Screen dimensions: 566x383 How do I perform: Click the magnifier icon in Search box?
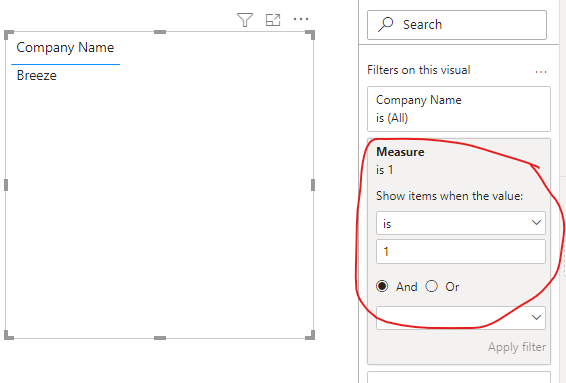(386, 25)
